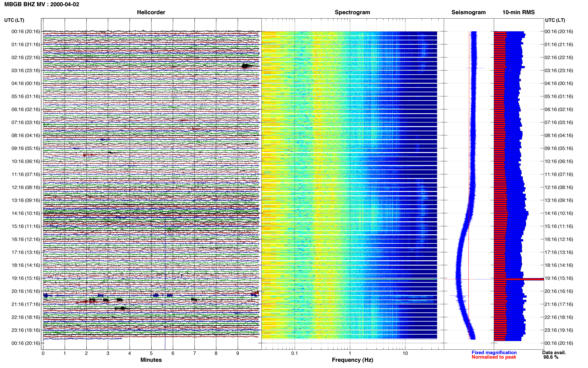
Task: Click the 'Data avail.' label
Action: pyautogui.click(x=554, y=352)
